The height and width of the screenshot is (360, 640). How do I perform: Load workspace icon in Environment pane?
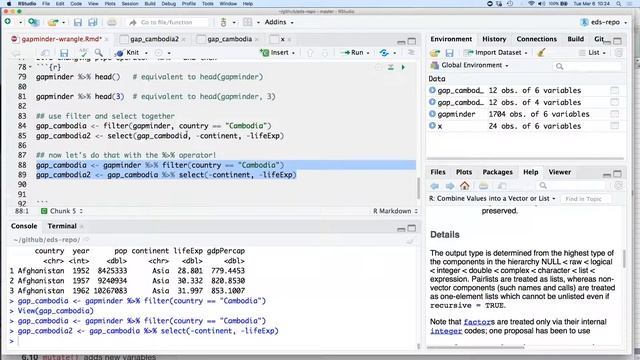coord(435,53)
